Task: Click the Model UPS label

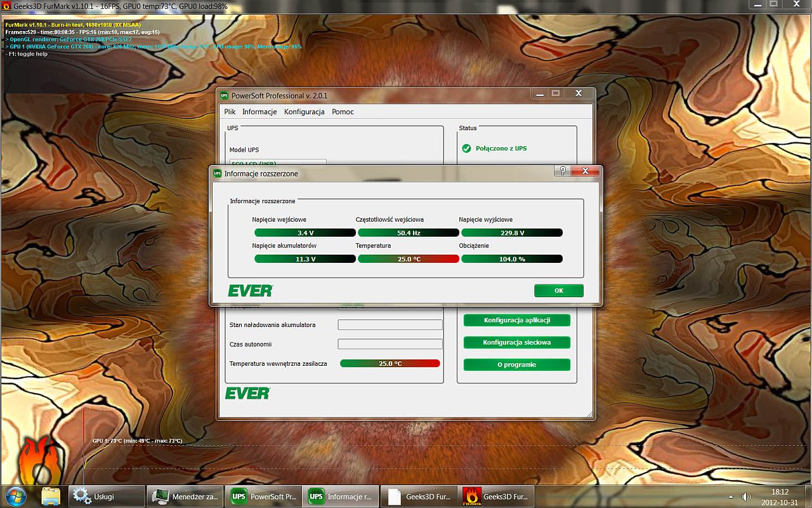Action: [244, 150]
